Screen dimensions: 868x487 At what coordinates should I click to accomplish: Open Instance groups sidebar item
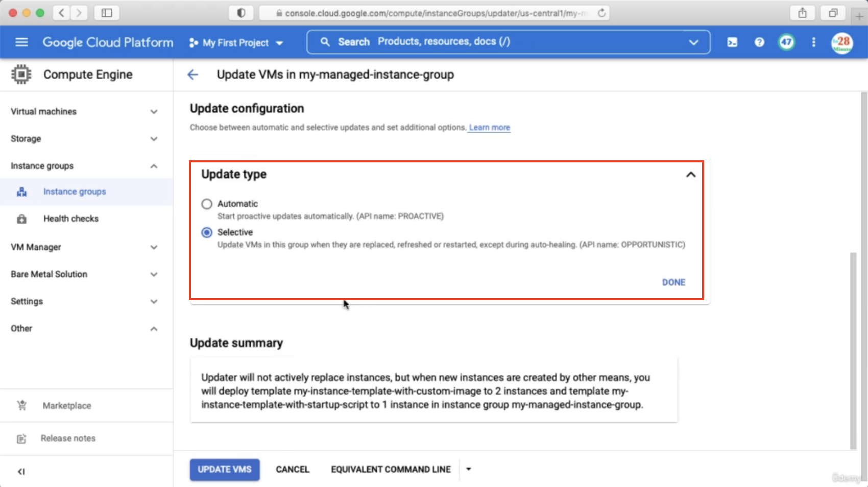(87, 192)
